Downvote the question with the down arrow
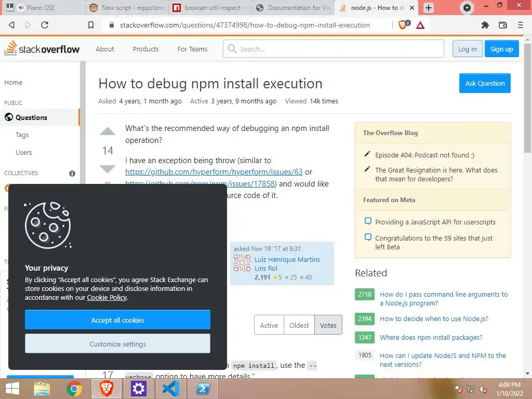The height and width of the screenshot is (399, 532). tap(108, 169)
